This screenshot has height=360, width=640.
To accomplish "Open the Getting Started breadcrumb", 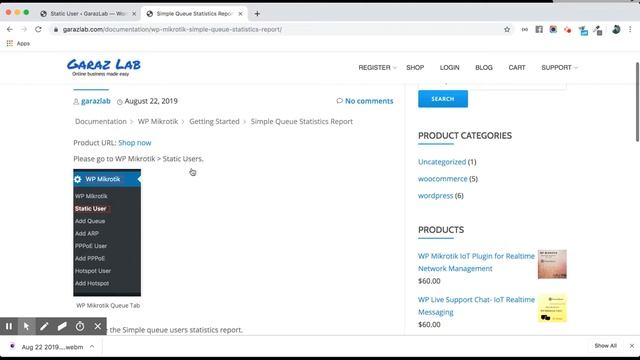I will (214, 121).
